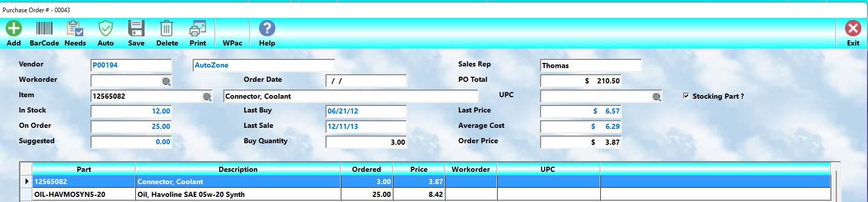
Task: Select the Connector, Coolant grid cell
Action: click(238, 182)
